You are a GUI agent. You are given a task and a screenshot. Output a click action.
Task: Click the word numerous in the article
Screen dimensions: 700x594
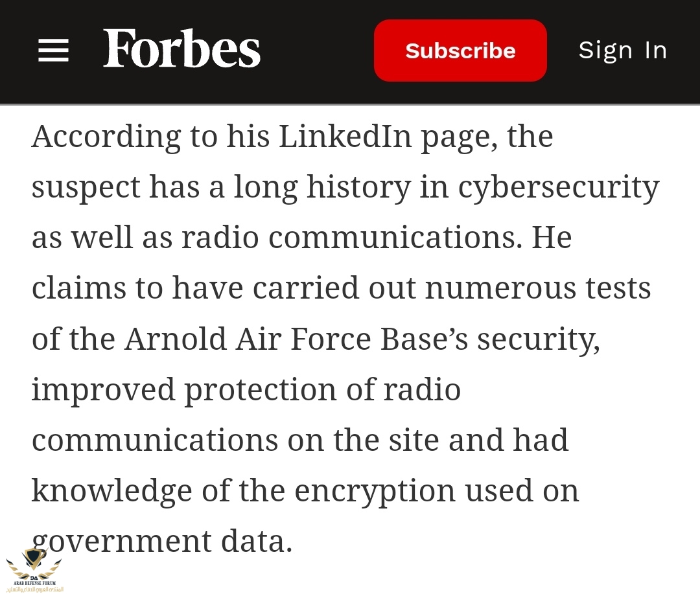coord(501,288)
